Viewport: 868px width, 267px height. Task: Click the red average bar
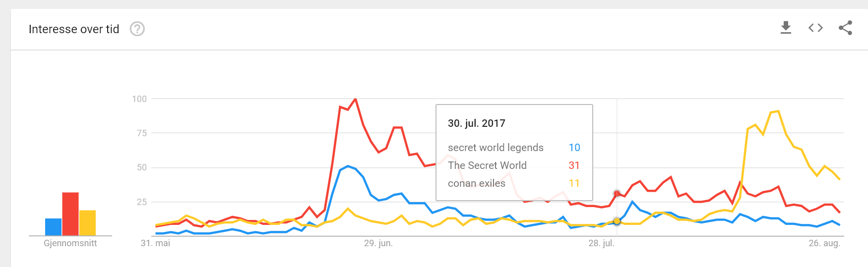coord(70,214)
